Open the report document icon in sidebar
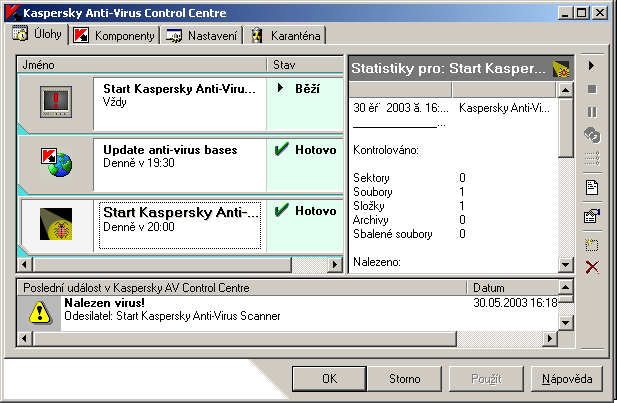 tap(592, 188)
